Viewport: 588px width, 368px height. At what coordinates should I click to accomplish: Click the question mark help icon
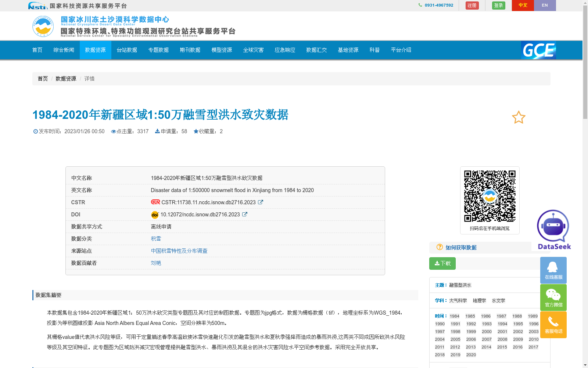[440, 247]
